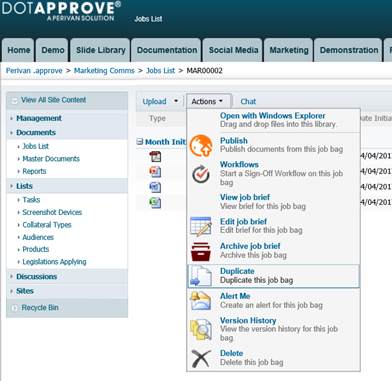Open the Upload dropdown arrow
The height and width of the screenshot is (381, 392).
tap(176, 101)
